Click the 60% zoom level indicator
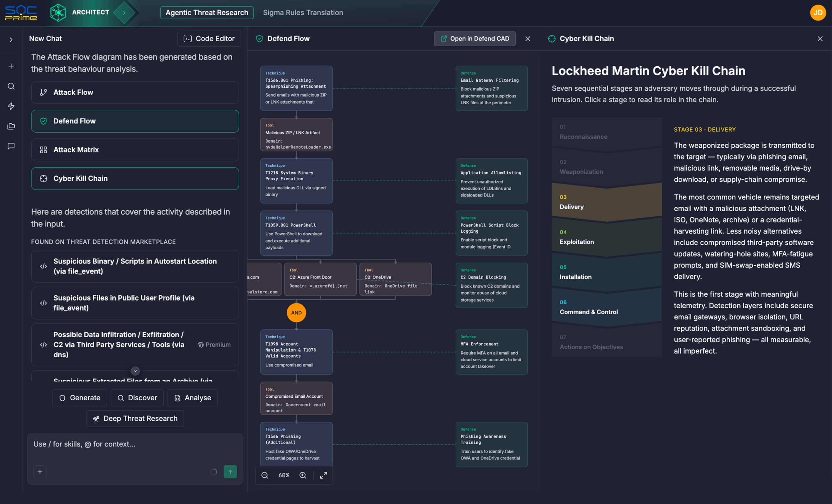Image resolution: width=832 pixels, height=504 pixels. [x=284, y=475]
